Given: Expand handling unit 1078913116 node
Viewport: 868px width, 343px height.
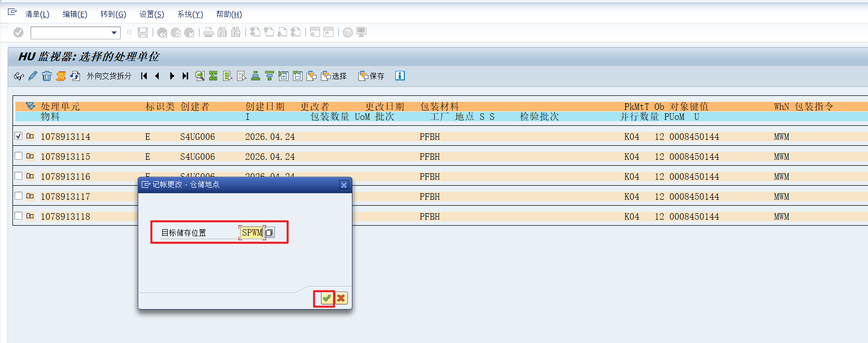Looking at the screenshot, I should (x=30, y=176).
